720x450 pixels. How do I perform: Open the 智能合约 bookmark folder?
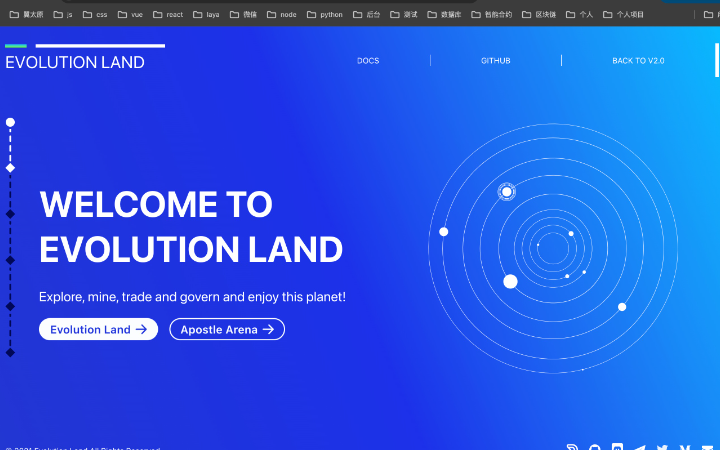491,15
